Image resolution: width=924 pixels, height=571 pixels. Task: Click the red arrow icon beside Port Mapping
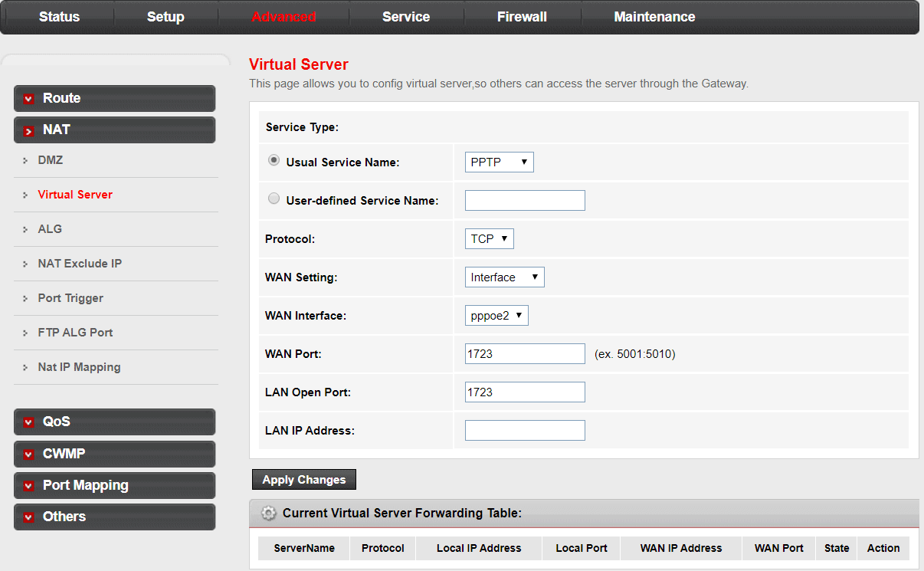[x=29, y=486]
